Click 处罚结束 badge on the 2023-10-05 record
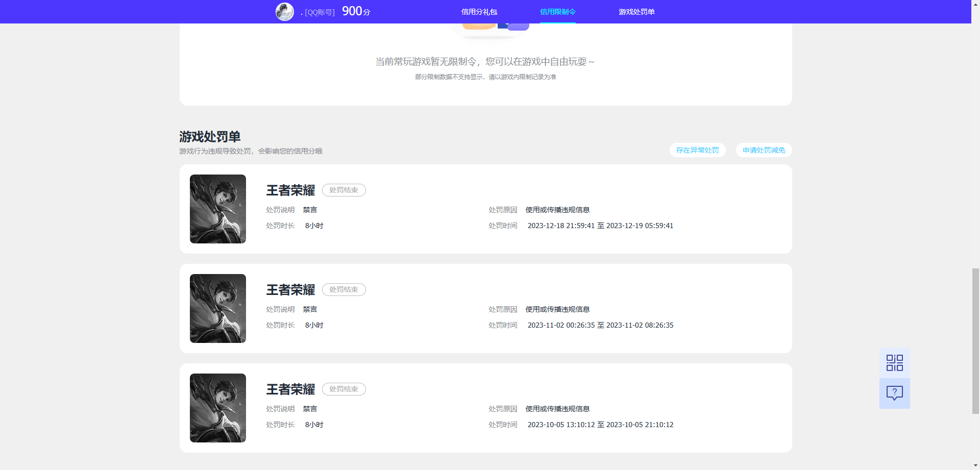Viewport: 980px width, 470px height. click(x=344, y=389)
